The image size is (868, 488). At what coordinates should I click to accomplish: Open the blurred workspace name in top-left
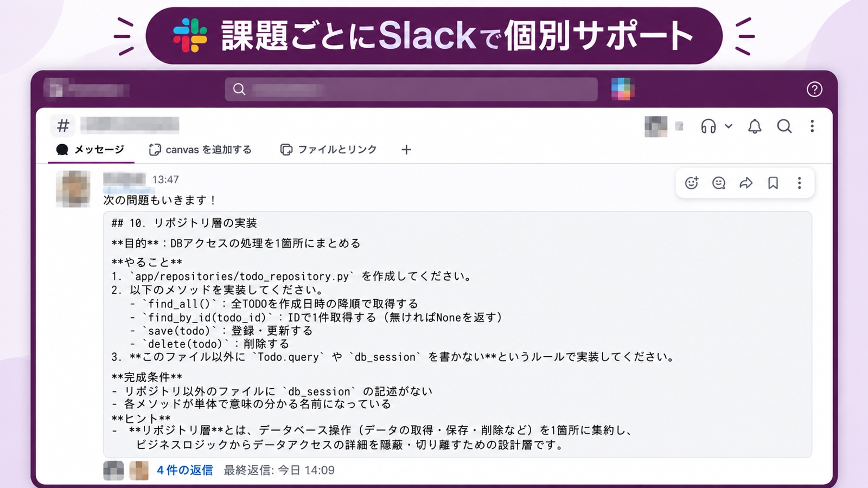(87, 89)
